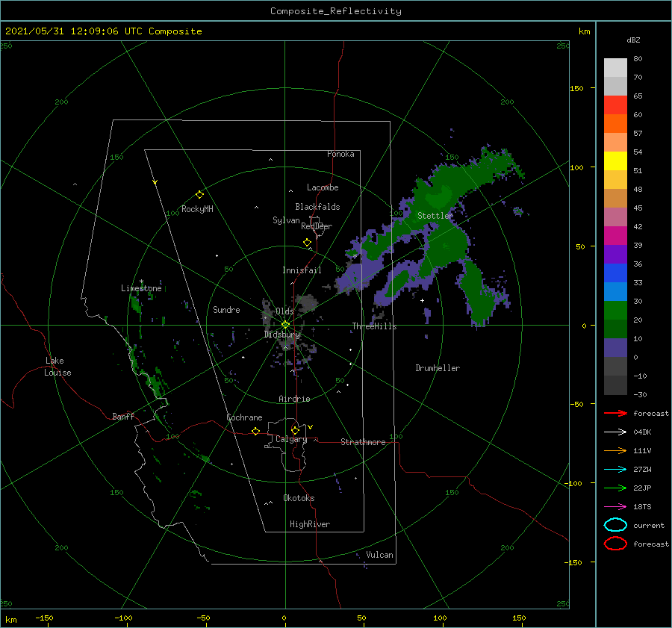Click the Innisfail label
The width and height of the screenshot is (672, 628).
tap(302, 270)
